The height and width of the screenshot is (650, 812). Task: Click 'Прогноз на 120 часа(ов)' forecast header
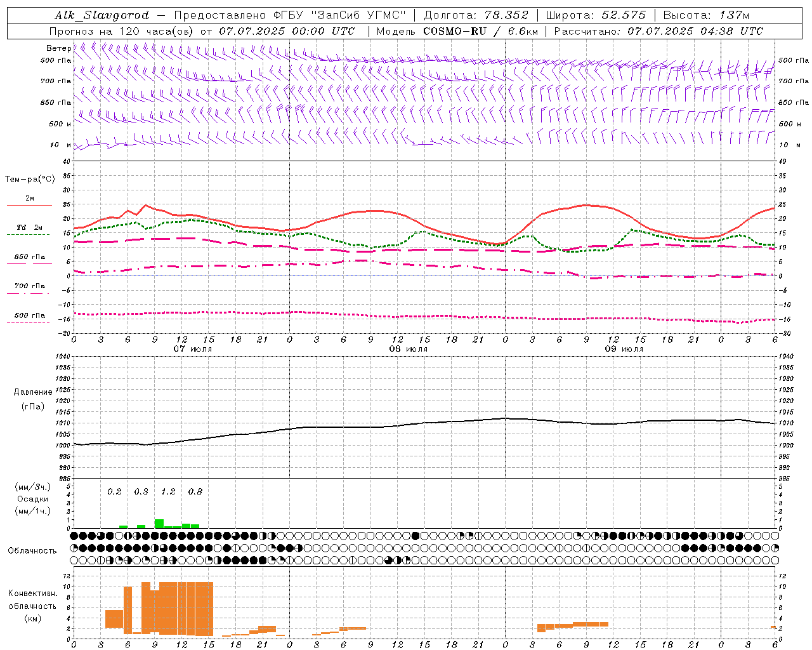click(x=122, y=31)
